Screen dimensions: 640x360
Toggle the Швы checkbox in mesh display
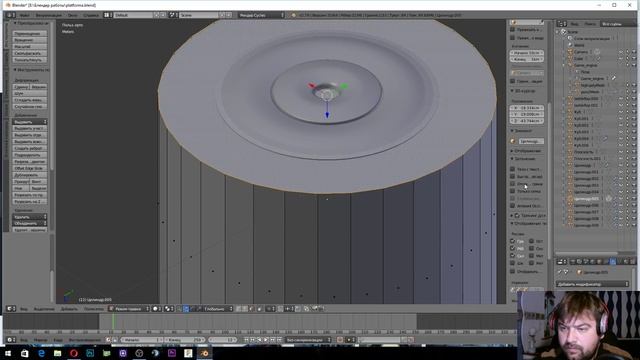[512, 263]
